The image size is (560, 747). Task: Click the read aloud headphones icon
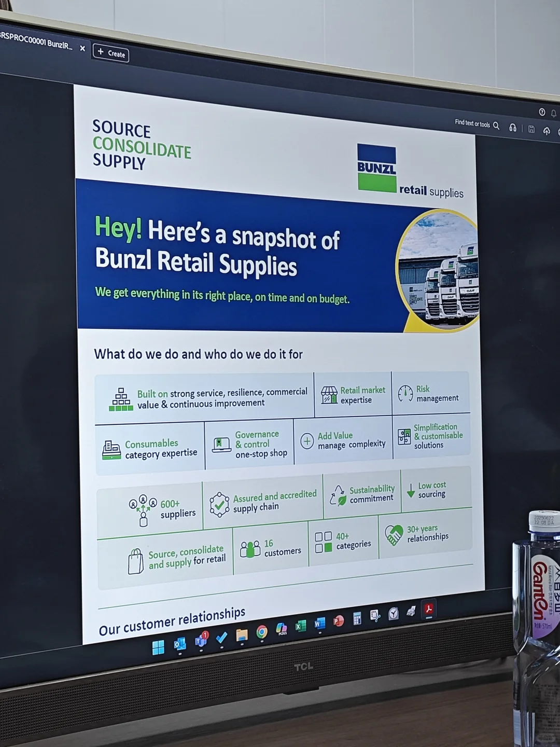[513, 128]
